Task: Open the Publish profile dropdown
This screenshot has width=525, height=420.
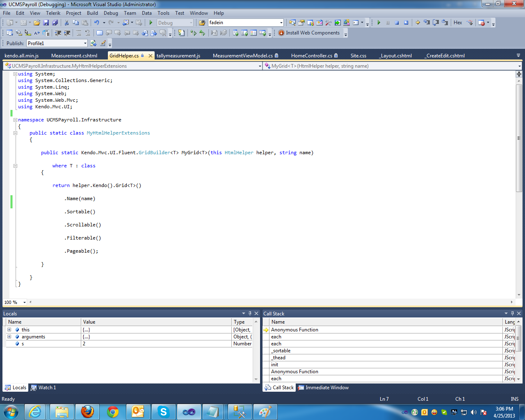Action: coord(85,43)
